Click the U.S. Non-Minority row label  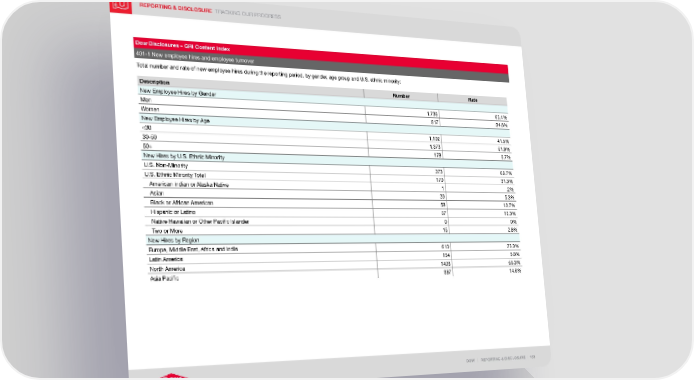pyautogui.click(x=166, y=165)
